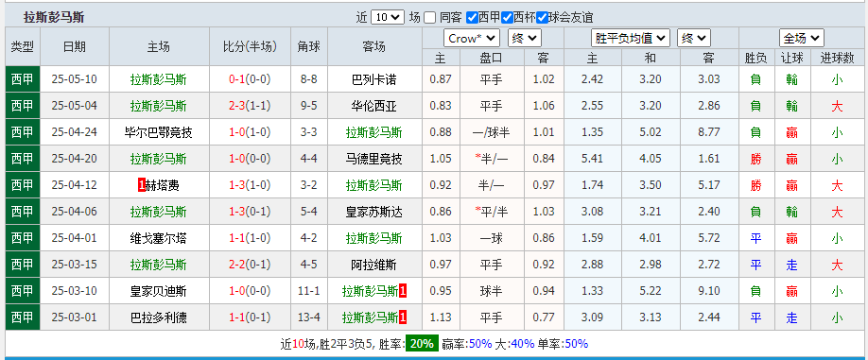The height and width of the screenshot is (360, 868).
Task: Open home team 皇家贝迪斯 link
Action: pyautogui.click(x=158, y=291)
